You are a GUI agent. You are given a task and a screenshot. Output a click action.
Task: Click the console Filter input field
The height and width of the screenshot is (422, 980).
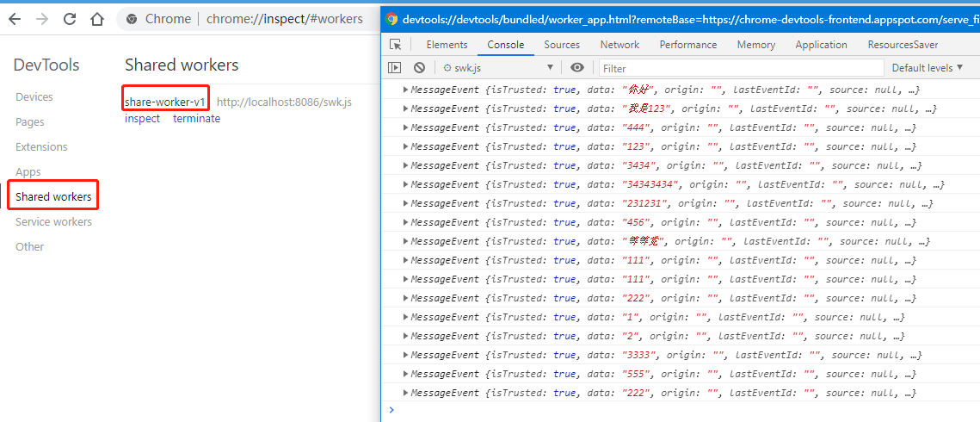(x=740, y=68)
